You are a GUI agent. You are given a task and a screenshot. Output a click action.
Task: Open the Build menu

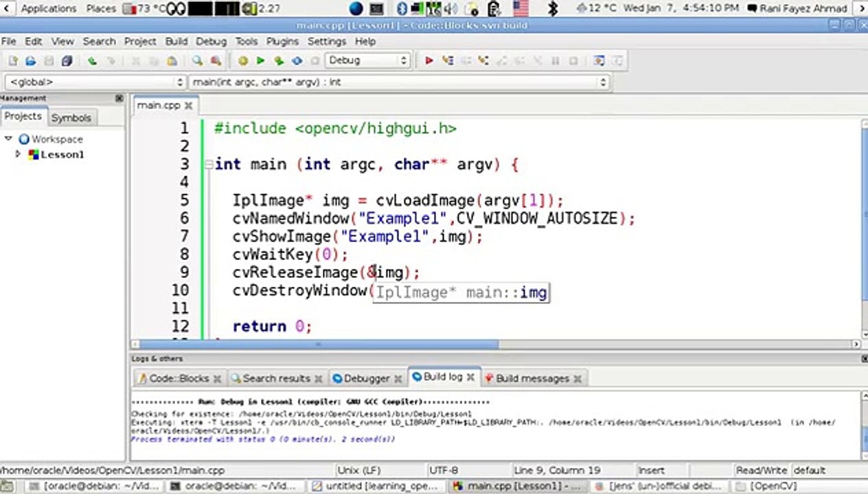point(176,41)
